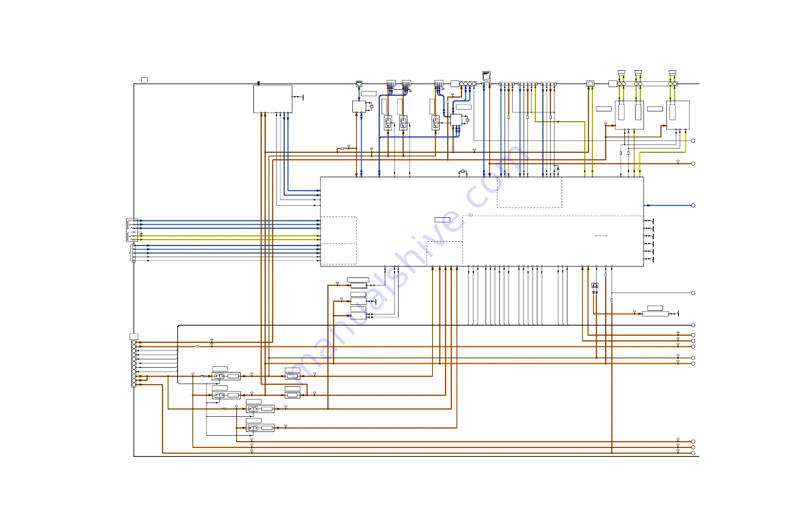Viewport: 812px width, 525px height.
Task: Select the rightmost speaker symbol
Action: pos(673,73)
